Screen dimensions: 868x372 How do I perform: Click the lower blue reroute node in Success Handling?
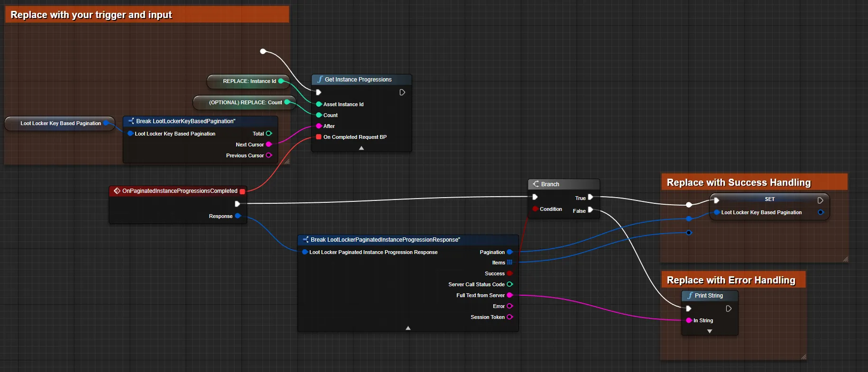click(x=689, y=233)
